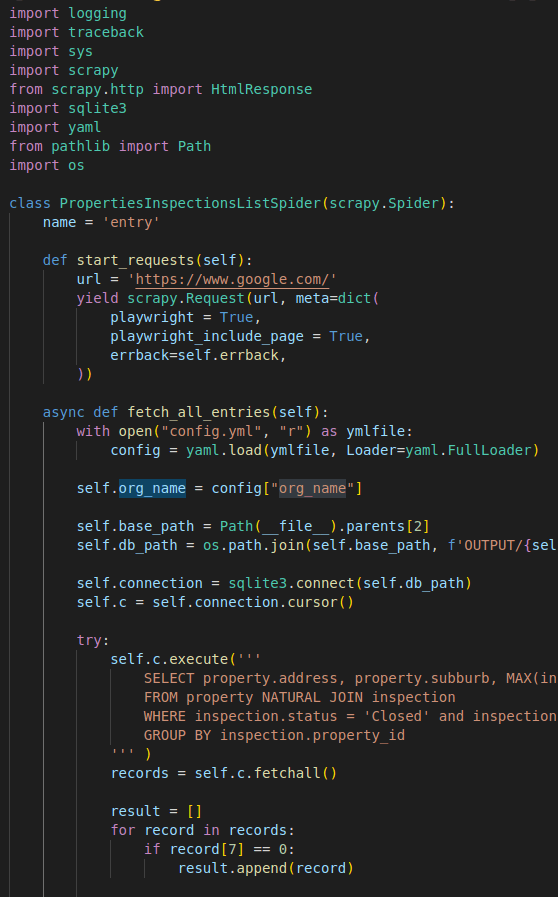Click yaml.FullLoader in the Loader argument

[469, 450]
